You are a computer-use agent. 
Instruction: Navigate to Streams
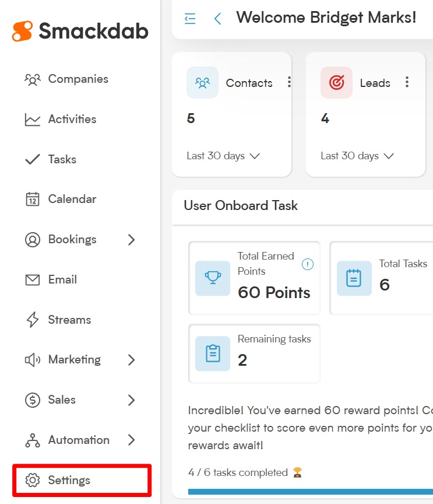point(69,320)
